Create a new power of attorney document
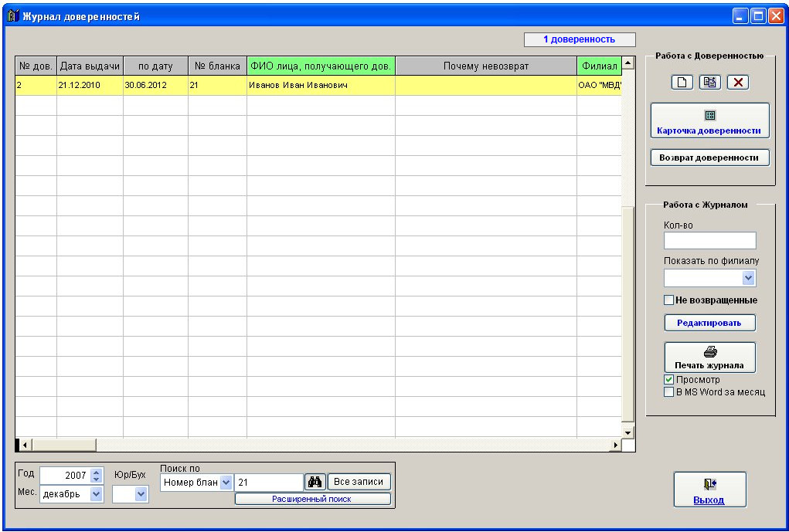Viewport: 789px width, 532px height. click(x=682, y=83)
